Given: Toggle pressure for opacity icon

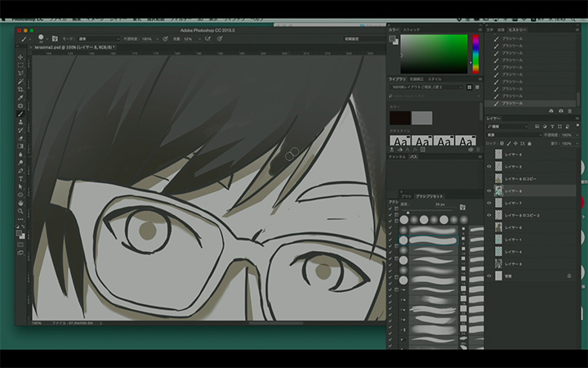Looking at the screenshot, I should 165,38.
